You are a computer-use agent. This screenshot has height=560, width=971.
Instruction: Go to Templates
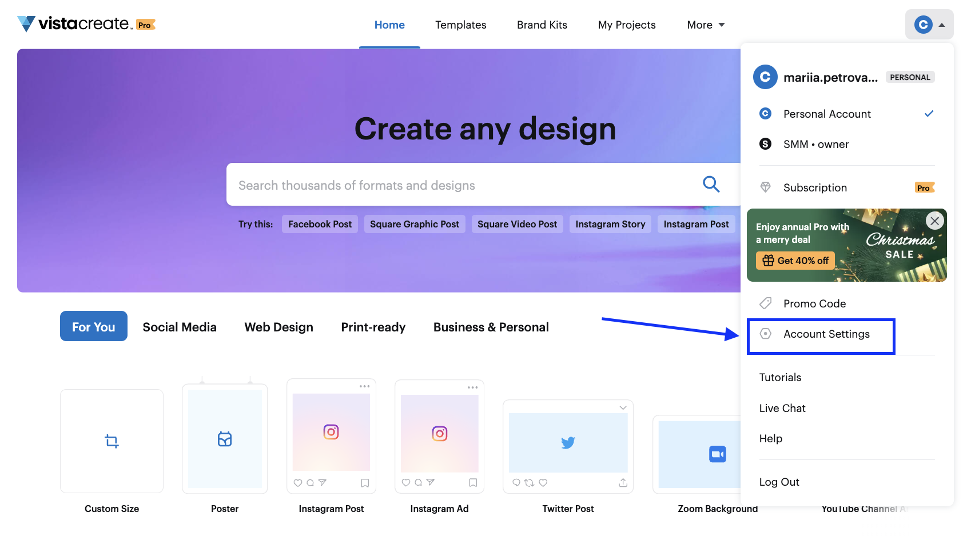[x=460, y=25]
